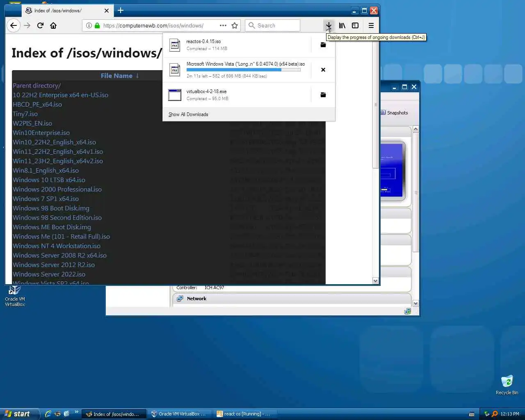
Task: Sort by the File Name column header
Action: click(120, 75)
